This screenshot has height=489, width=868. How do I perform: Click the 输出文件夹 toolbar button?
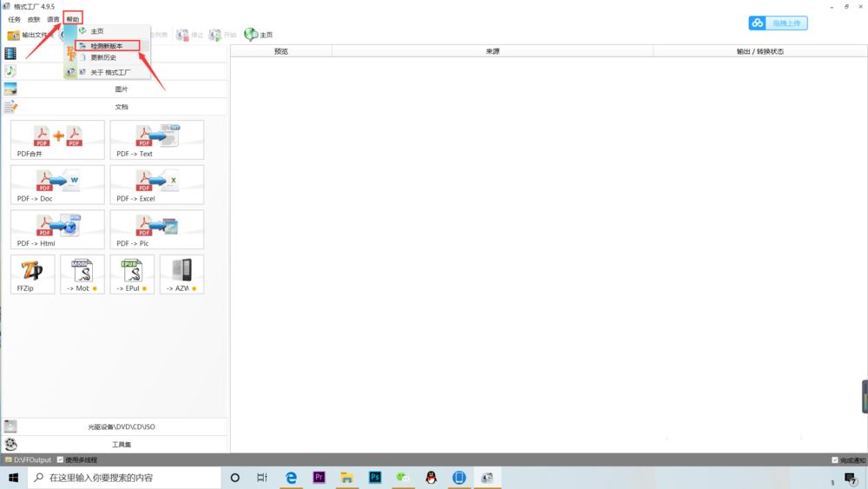(29, 35)
